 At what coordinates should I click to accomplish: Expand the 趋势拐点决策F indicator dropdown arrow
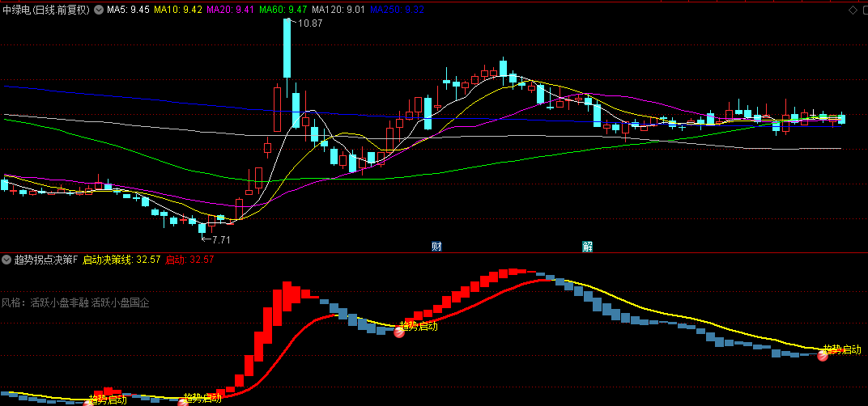[x=6, y=260]
